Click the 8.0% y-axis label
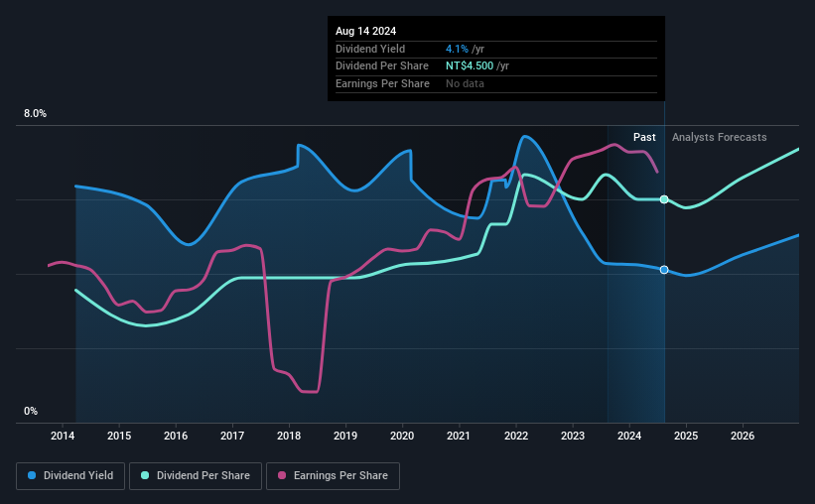This screenshot has height=504, width=815. 36,114
